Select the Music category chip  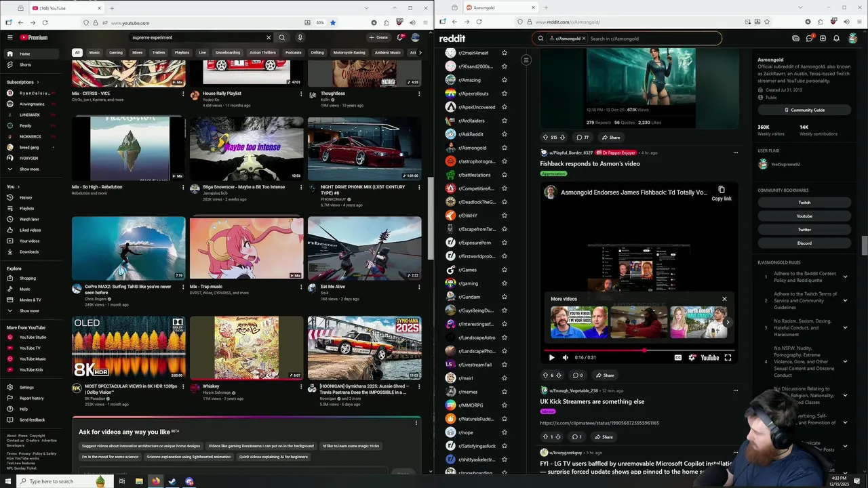click(x=94, y=52)
